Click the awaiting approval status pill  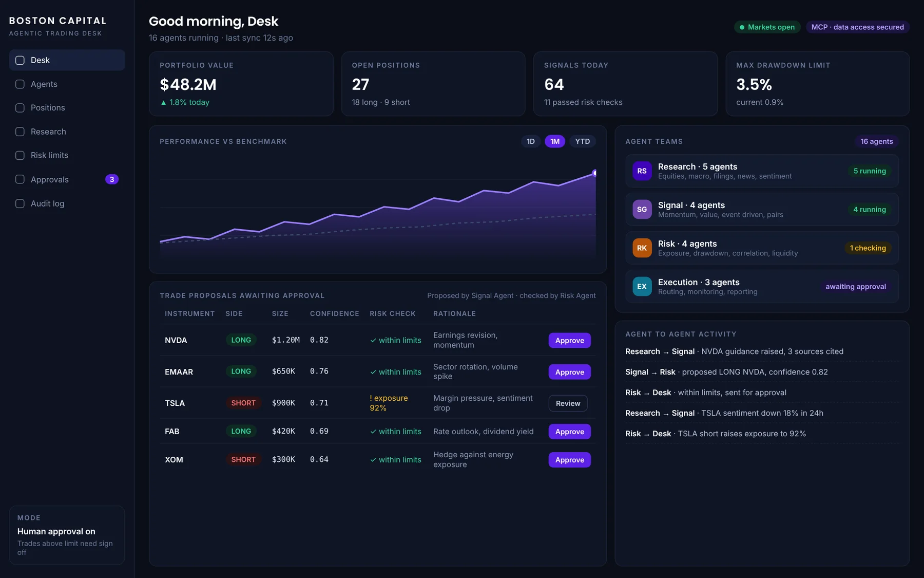(x=855, y=287)
